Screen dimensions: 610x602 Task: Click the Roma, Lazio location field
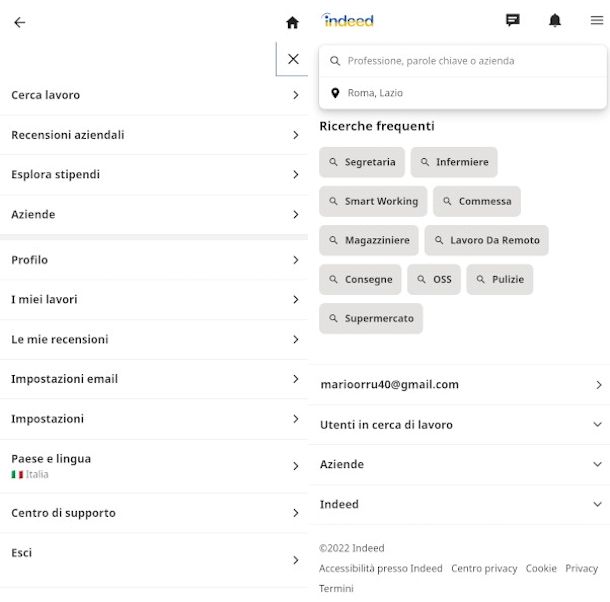pyautogui.click(x=463, y=93)
